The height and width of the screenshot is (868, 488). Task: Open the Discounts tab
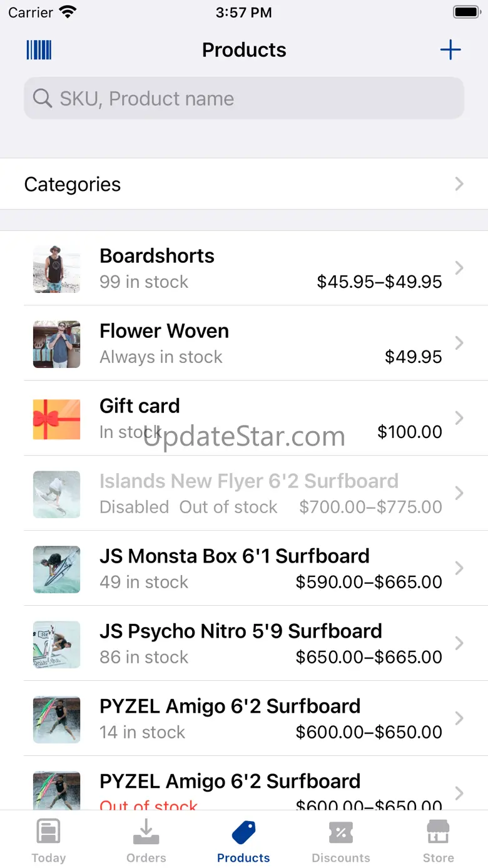[341, 840]
